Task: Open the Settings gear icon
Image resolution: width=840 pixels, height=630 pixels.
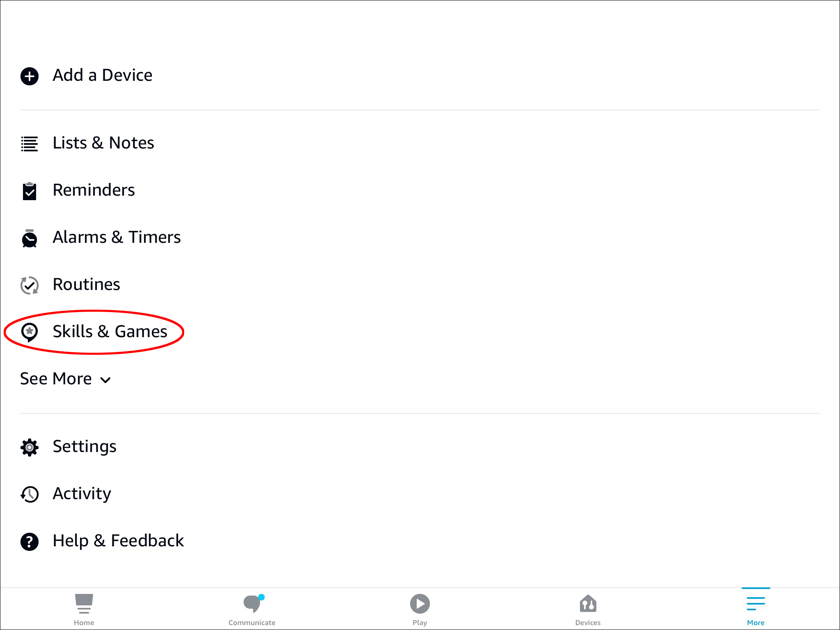Action: pyautogui.click(x=30, y=447)
